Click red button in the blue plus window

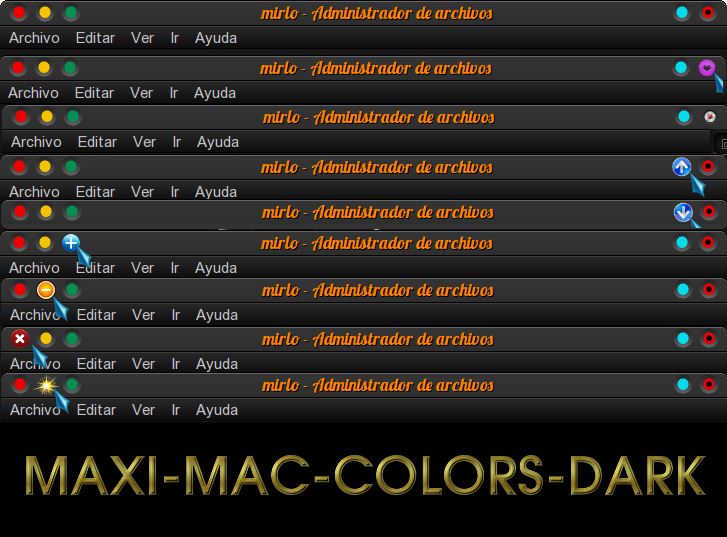pyautogui.click(x=19, y=243)
